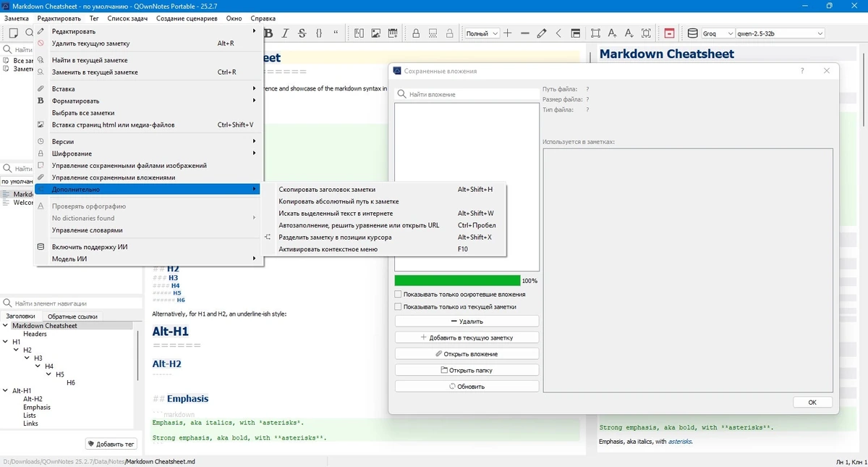Click the navigation panel vertical scrollbar
This screenshot has width=868, height=467.
[x=137, y=356]
